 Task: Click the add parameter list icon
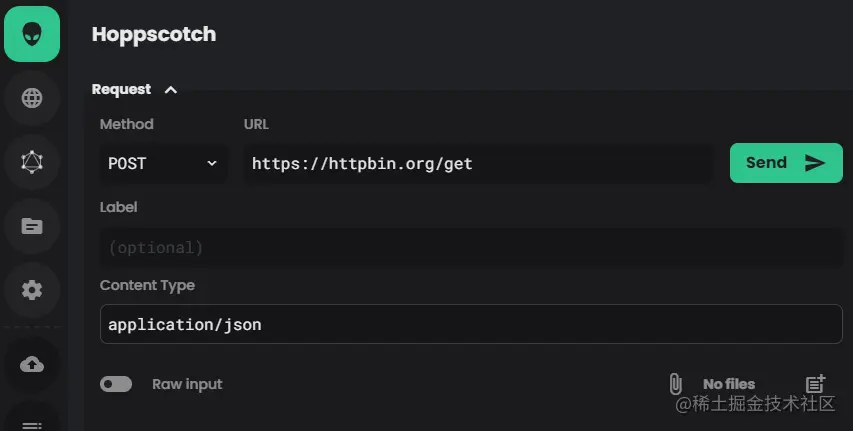[x=815, y=384]
